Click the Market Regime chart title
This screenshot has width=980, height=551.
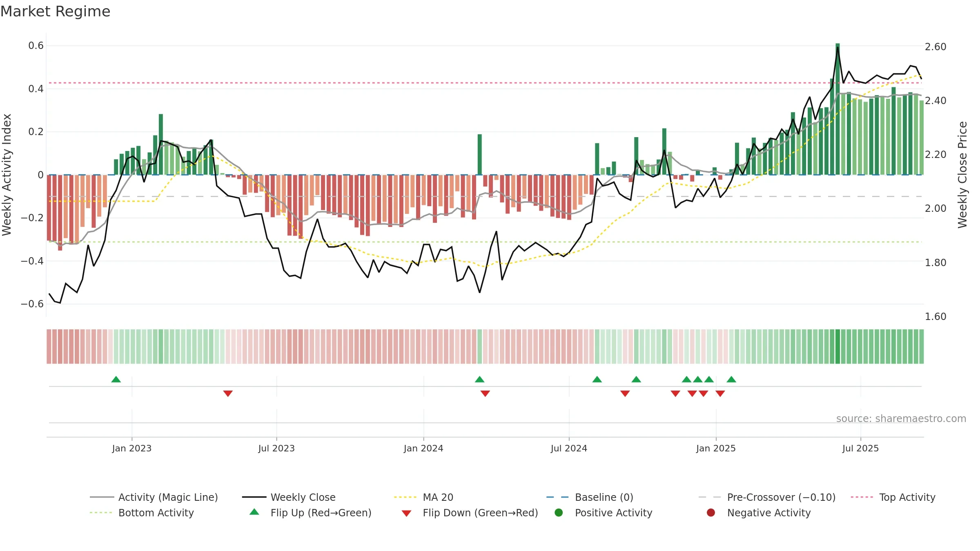click(55, 11)
